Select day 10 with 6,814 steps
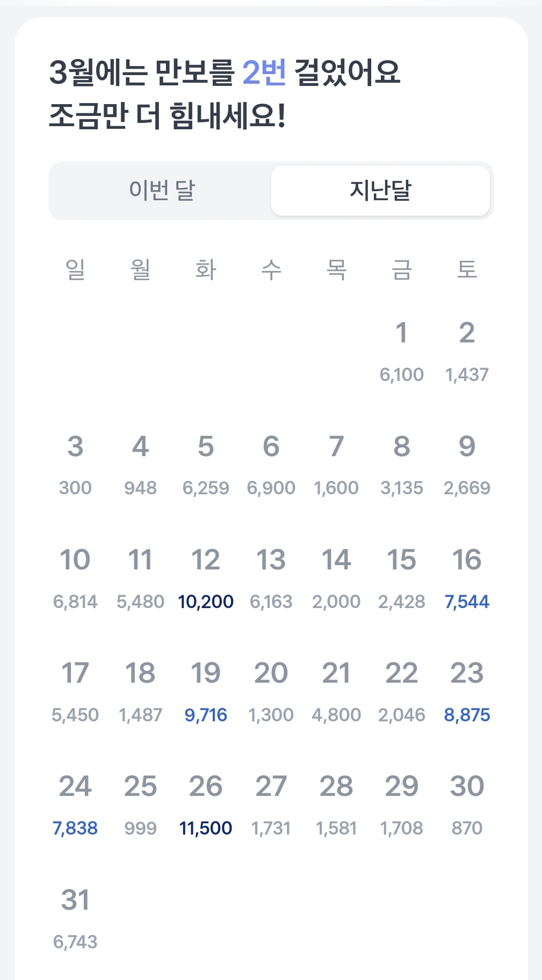This screenshot has height=980, width=542. (x=75, y=579)
